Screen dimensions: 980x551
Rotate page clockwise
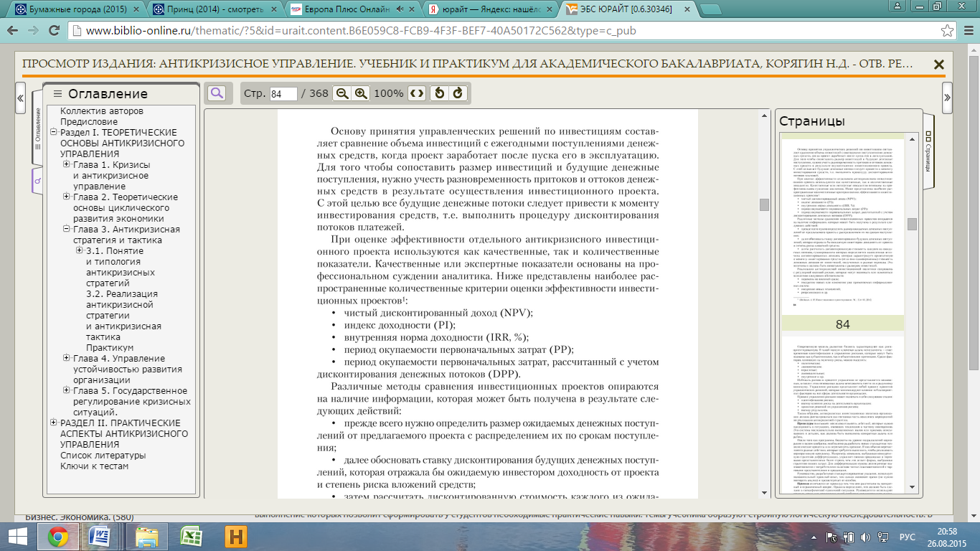pyautogui.click(x=458, y=93)
